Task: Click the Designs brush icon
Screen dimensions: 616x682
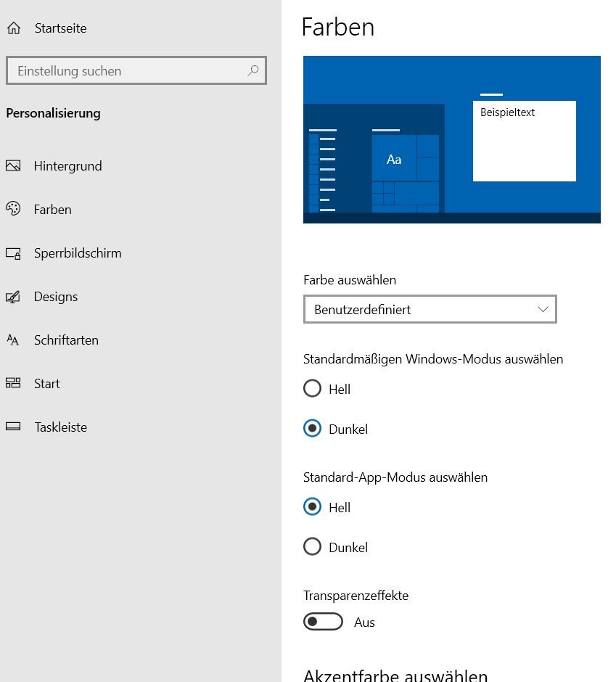Action: pyautogui.click(x=13, y=297)
